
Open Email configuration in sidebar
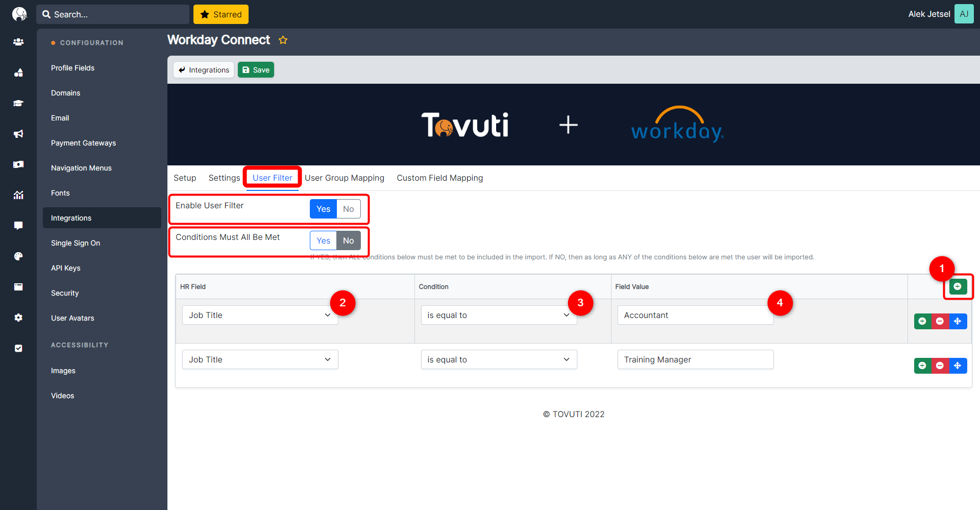coord(102,118)
